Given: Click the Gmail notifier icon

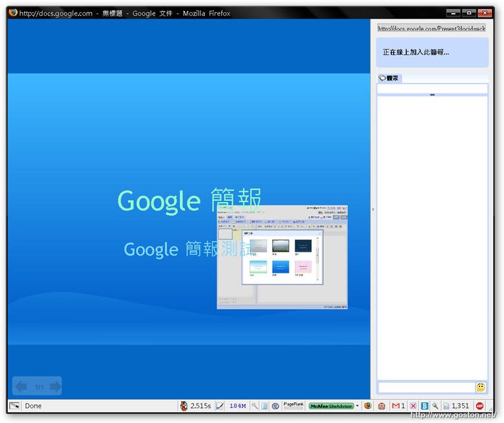Looking at the screenshot, I should pos(396,406).
